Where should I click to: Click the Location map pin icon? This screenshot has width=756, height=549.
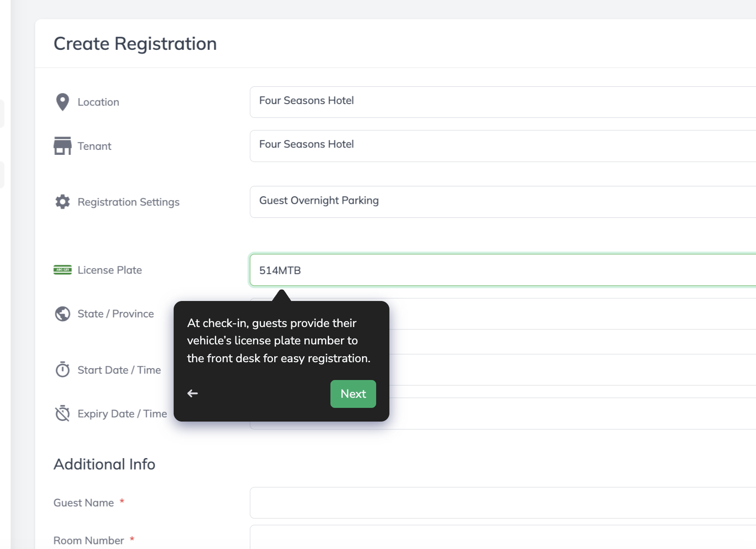pyautogui.click(x=63, y=102)
